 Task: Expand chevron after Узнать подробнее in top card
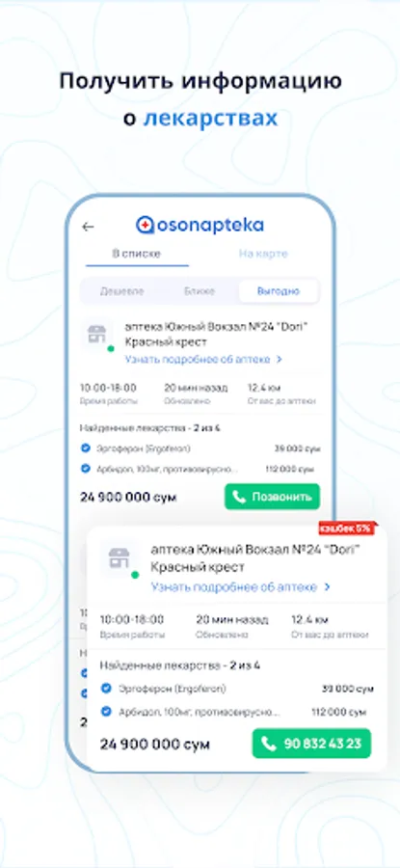coord(280,360)
